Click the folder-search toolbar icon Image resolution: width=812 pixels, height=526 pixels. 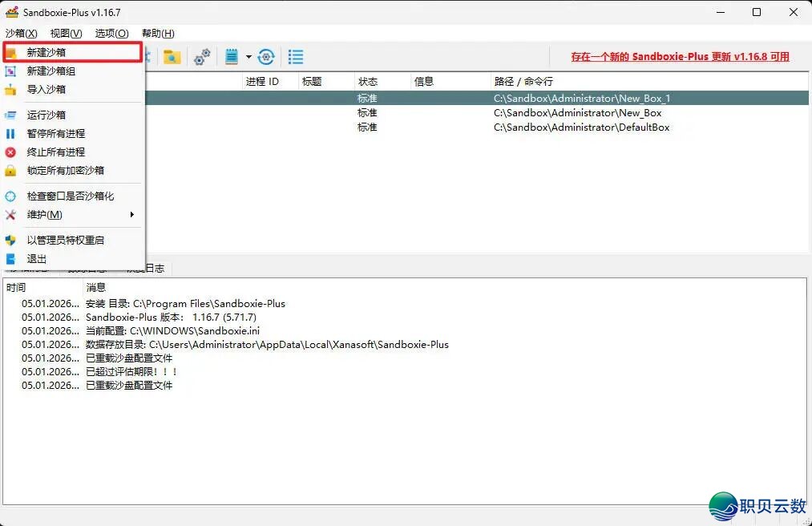(x=172, y=57)
